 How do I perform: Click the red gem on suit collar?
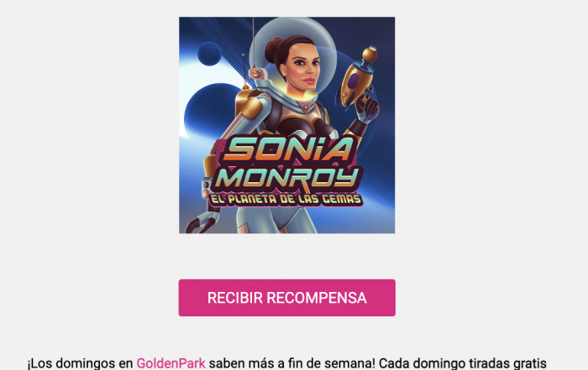pos(306,107)
